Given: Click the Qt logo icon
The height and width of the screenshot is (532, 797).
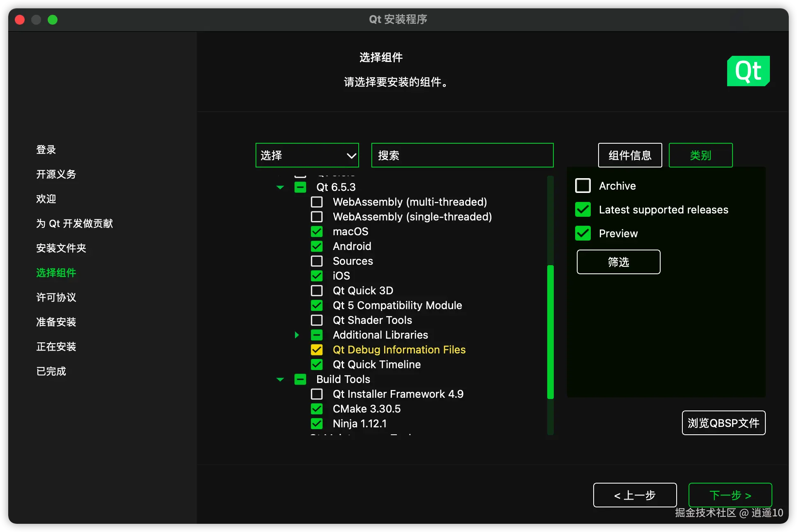Looking at the screenshot, I should click(x=748, y=71).
